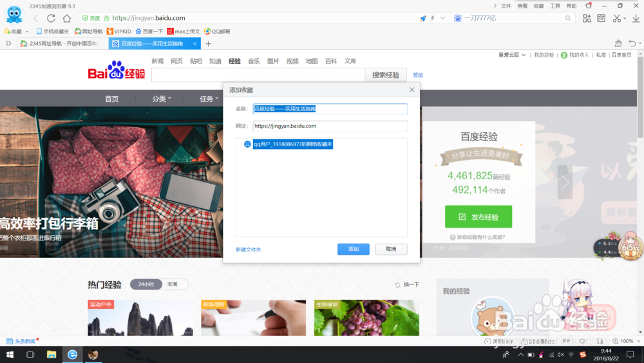Go to the browser home page icon
This screenshot has width=644, height=363.
(x=67, y=18)
